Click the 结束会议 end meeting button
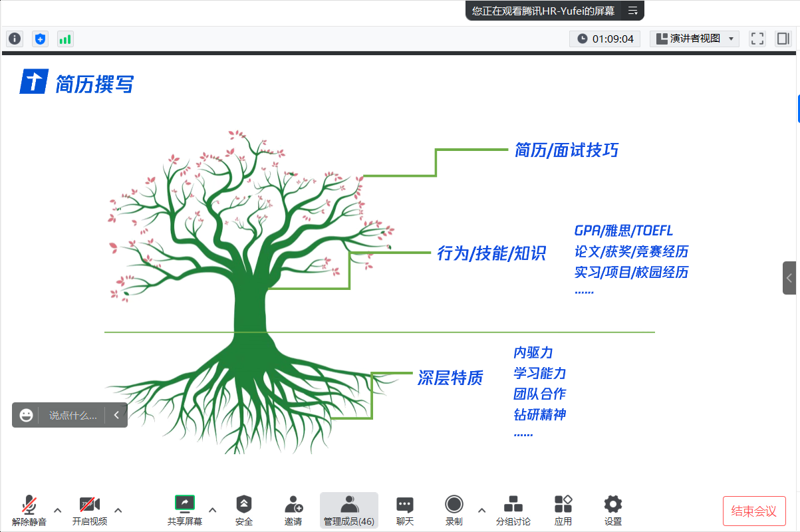 pos(754,511)
